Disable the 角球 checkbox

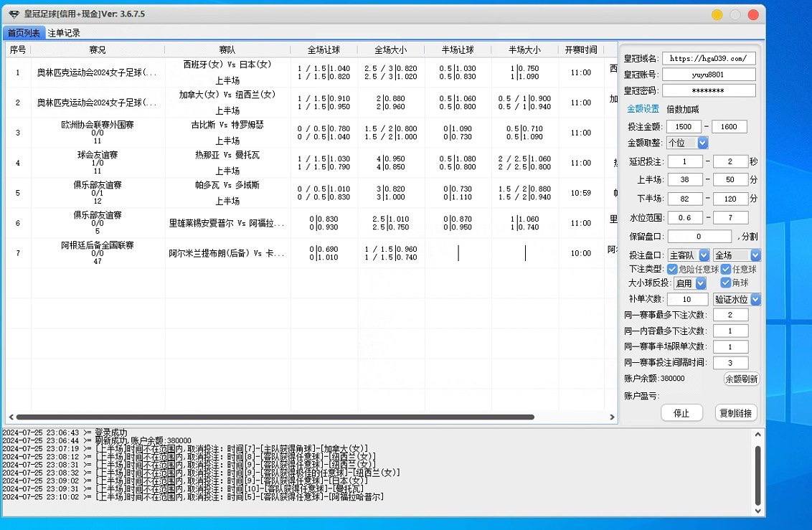pos(726,283)
